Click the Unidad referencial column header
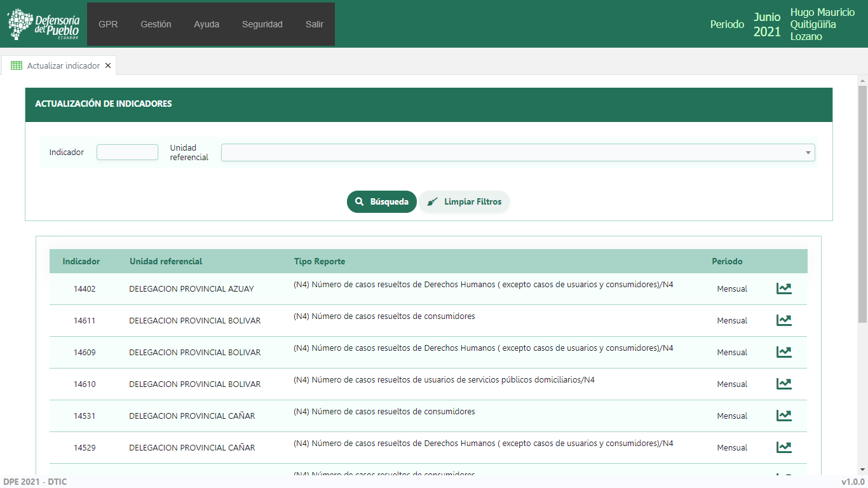 (166, 261)
